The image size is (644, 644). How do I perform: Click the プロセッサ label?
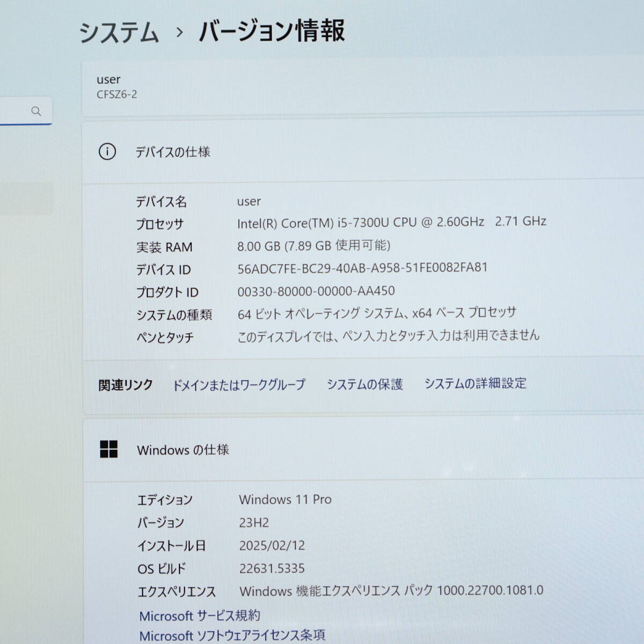160,224
